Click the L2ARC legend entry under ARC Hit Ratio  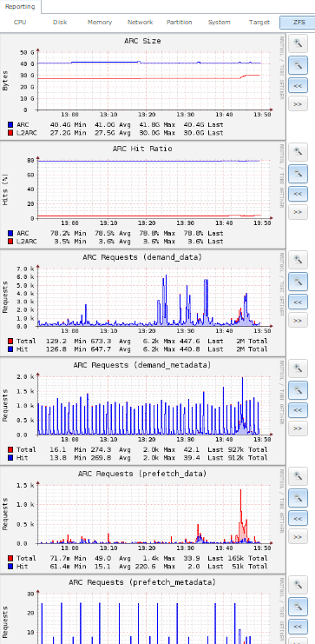(x=22, y=241)
